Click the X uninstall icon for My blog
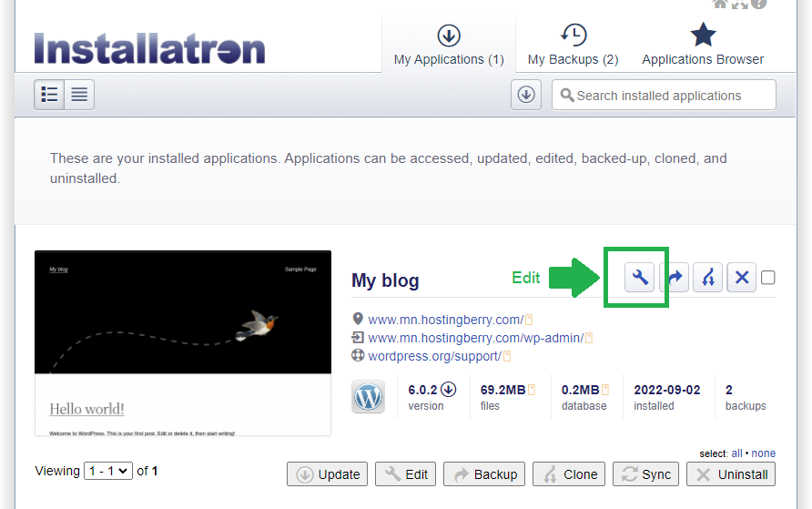 click(742, 278)
